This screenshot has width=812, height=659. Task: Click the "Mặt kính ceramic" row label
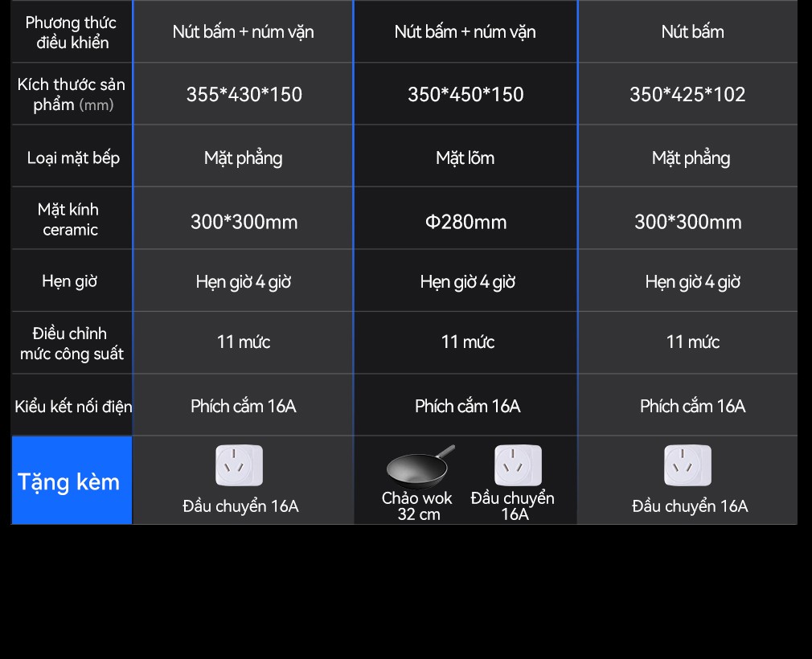(x=69, y=219)
